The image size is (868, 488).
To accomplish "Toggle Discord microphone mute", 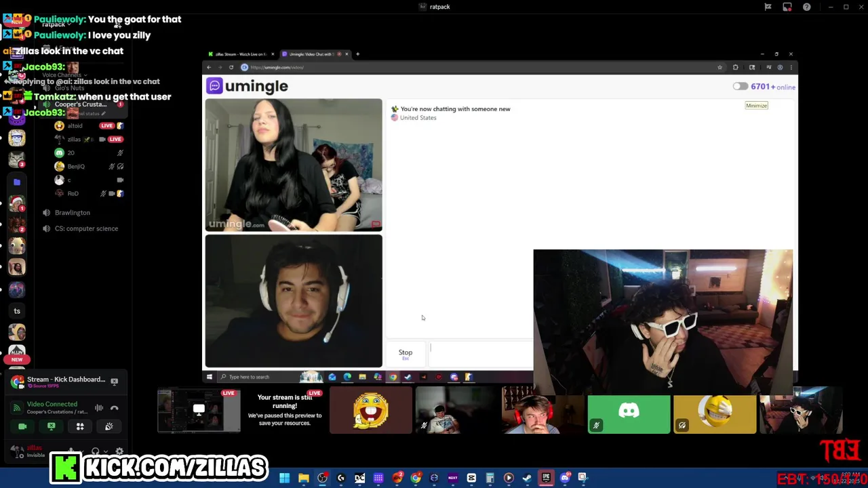I will point(71,451).
